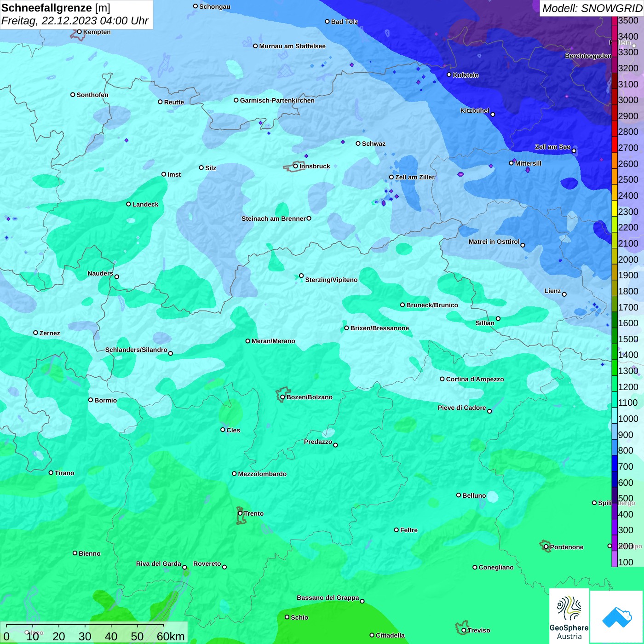The height and width of the screenshot is (644, 644).
Task: Click the 'Riva del Garda' label
Action: coord(159,563)
